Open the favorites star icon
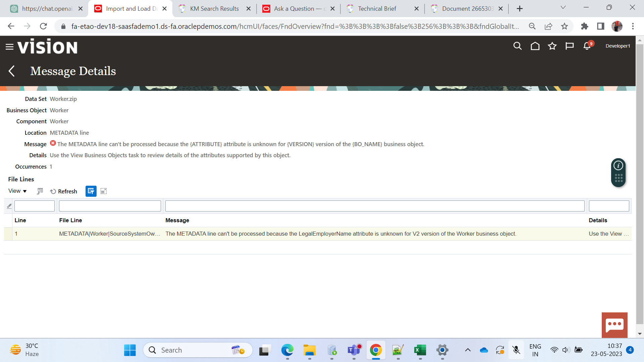 pyautogui.click(x=552, y=46)
